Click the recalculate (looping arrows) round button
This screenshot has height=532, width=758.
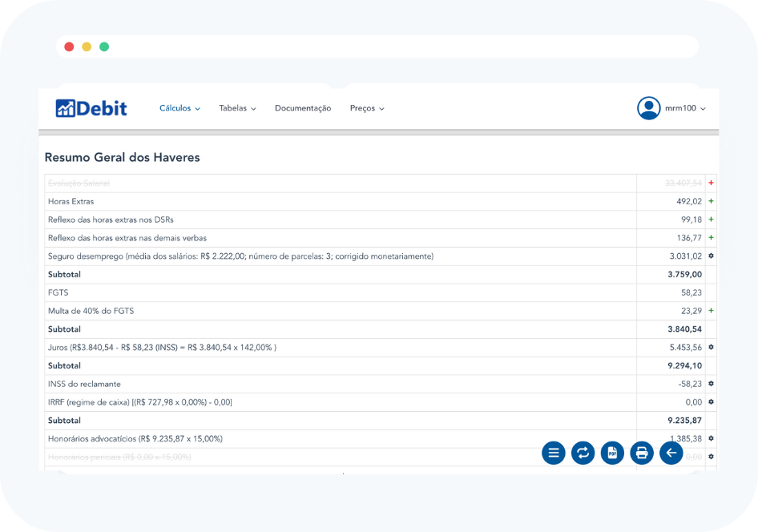point(583,453)
